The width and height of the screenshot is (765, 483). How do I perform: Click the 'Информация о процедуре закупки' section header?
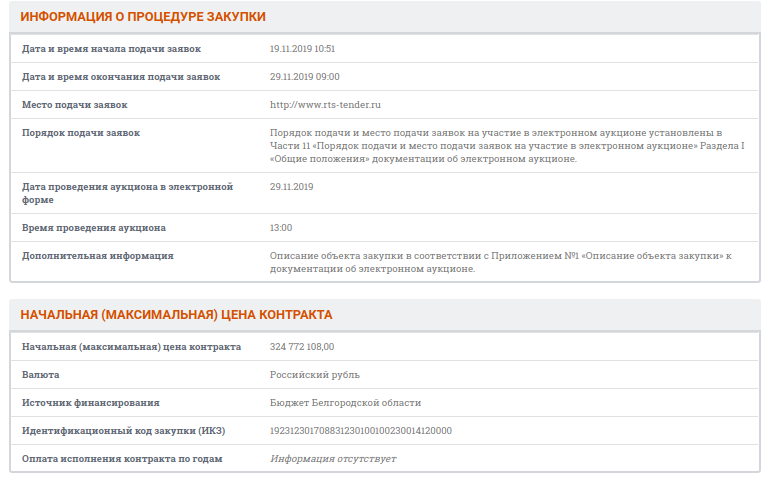point(143,17)
